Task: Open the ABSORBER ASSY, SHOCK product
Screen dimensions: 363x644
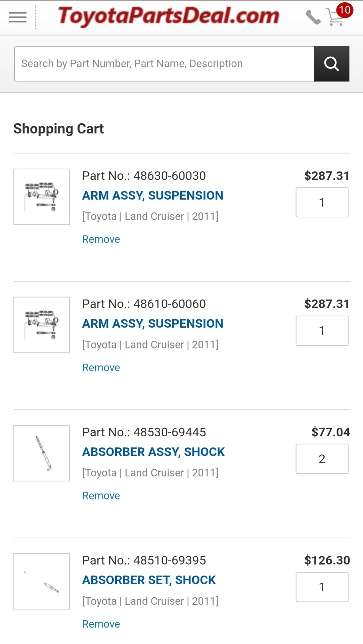Action: [x=153, y=452]
